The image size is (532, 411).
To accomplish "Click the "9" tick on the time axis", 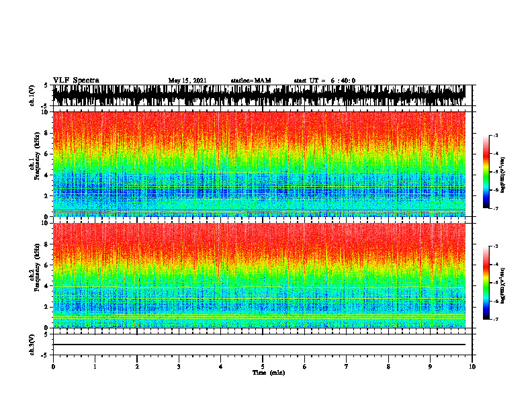I will (x=430, y=367).
